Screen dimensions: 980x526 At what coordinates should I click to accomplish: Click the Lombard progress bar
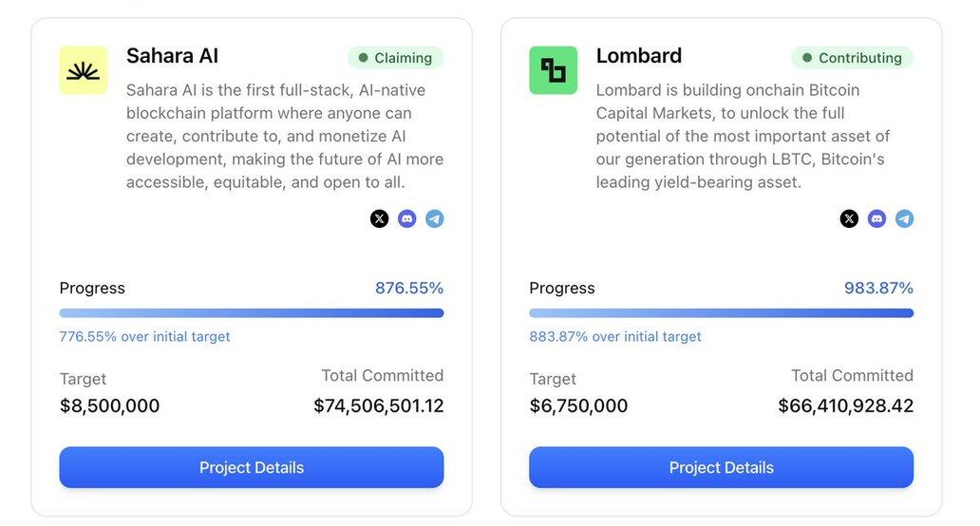[x=722, y=313]
